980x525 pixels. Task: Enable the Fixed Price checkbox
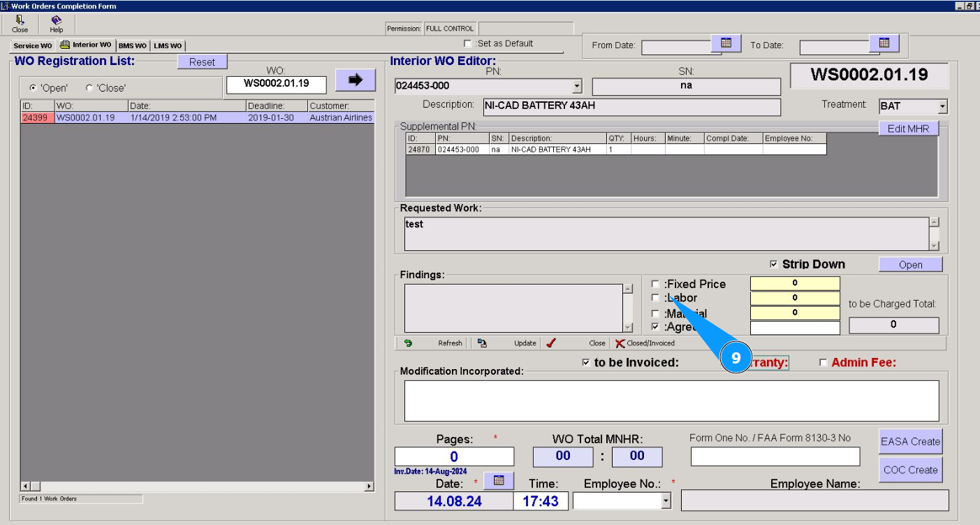[655, 284]
